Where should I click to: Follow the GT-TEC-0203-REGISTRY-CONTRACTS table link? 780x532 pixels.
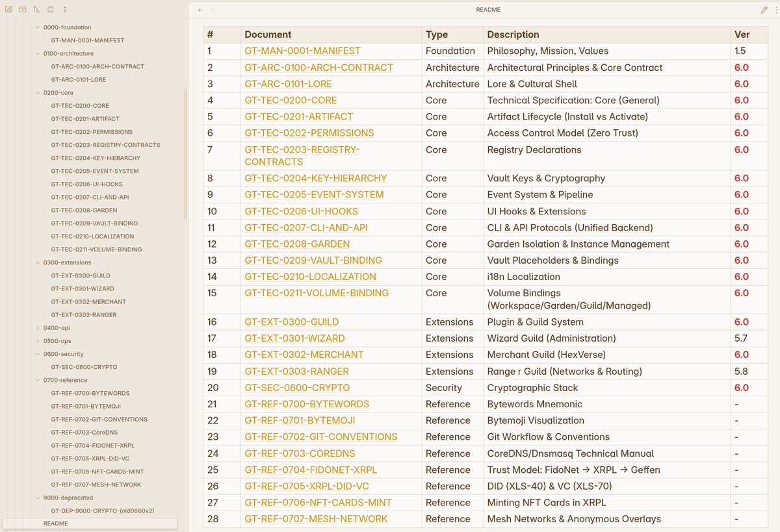tap(302, 156)
